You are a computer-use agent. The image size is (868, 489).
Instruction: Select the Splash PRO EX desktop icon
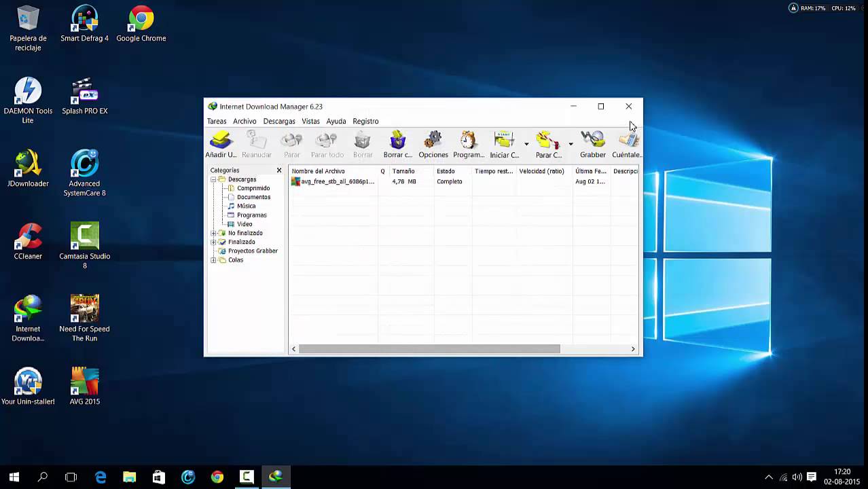coord(84,96)
